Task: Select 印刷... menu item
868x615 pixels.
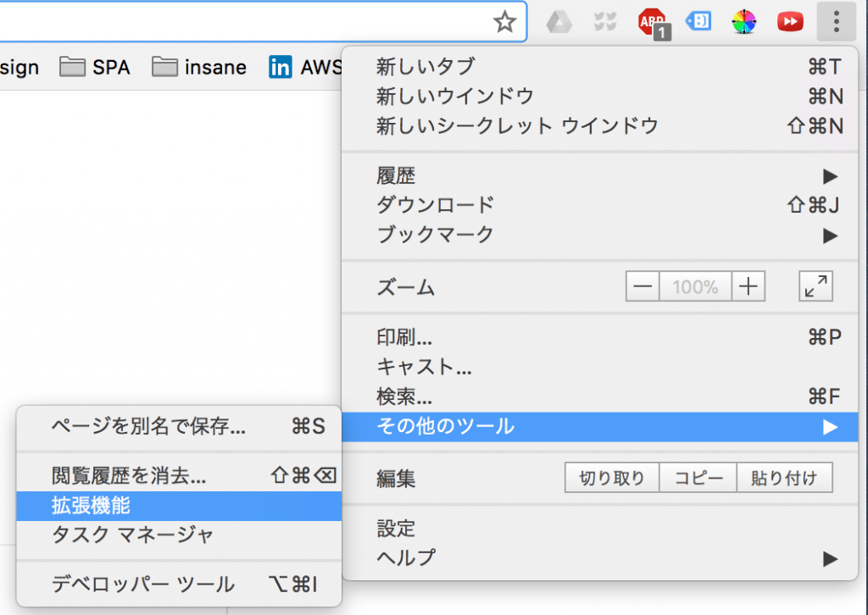Action: coord(599,337)
